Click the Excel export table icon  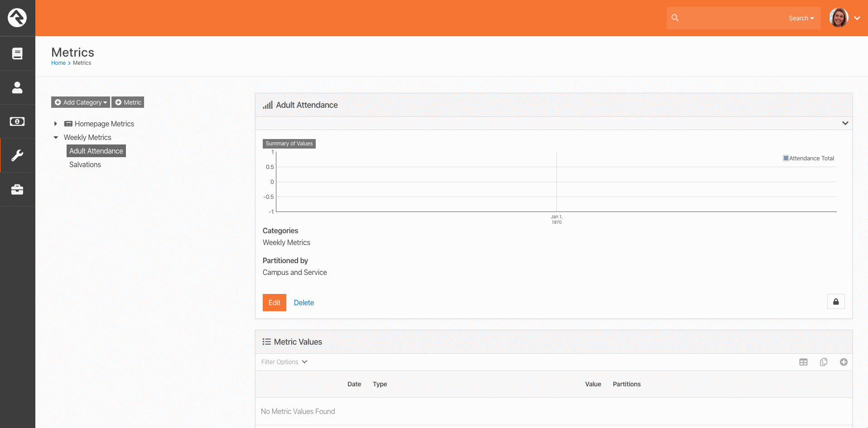pyautogui.click(x=803, y=362)
